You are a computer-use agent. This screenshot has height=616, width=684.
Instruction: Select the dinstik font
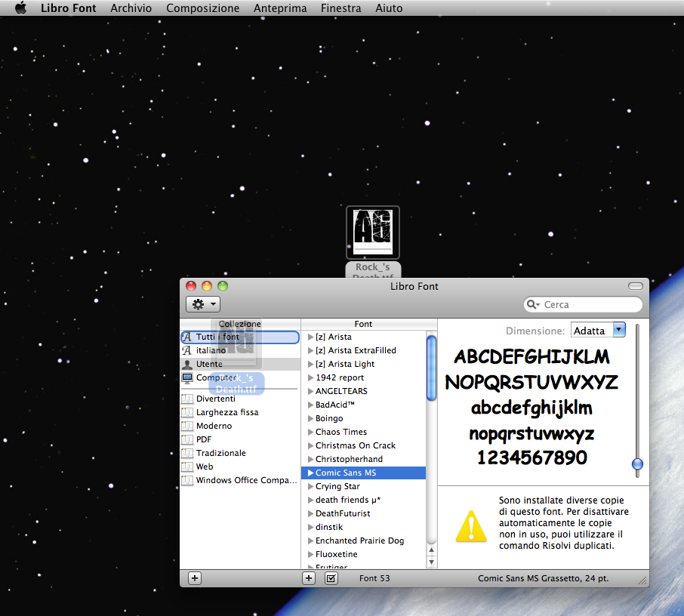(x=363, y=527)
